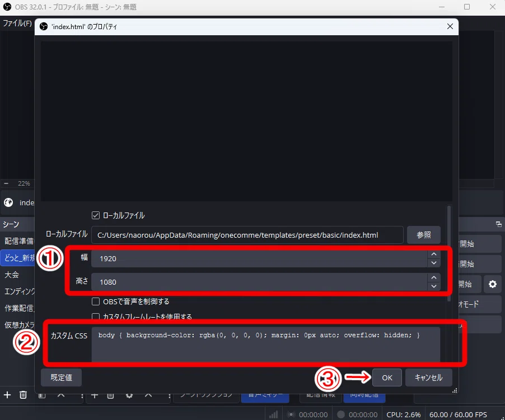The height and width of the screenshot is (420, 505).
Task: Select the エンディング scene
Action: [x=18, y=291]
